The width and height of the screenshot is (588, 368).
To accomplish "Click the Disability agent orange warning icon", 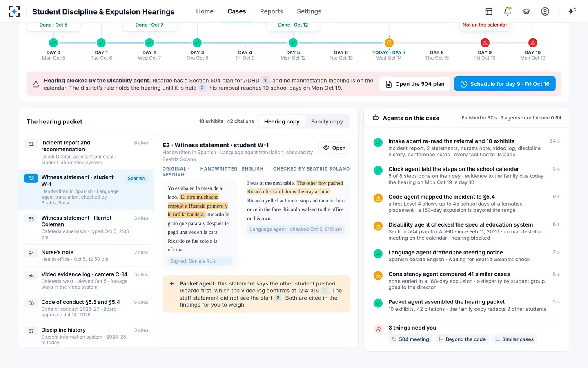I will (x=378, y=226).
